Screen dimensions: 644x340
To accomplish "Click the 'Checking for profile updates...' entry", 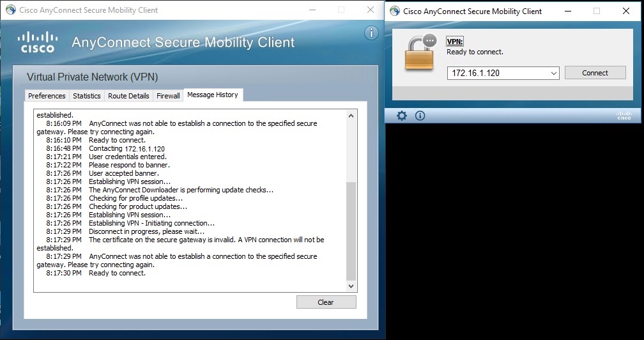I will click(x=114, y=198).
